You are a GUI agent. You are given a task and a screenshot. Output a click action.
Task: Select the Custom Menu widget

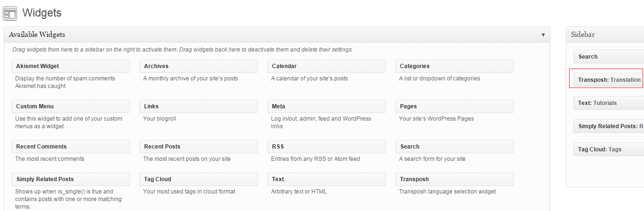71,106
